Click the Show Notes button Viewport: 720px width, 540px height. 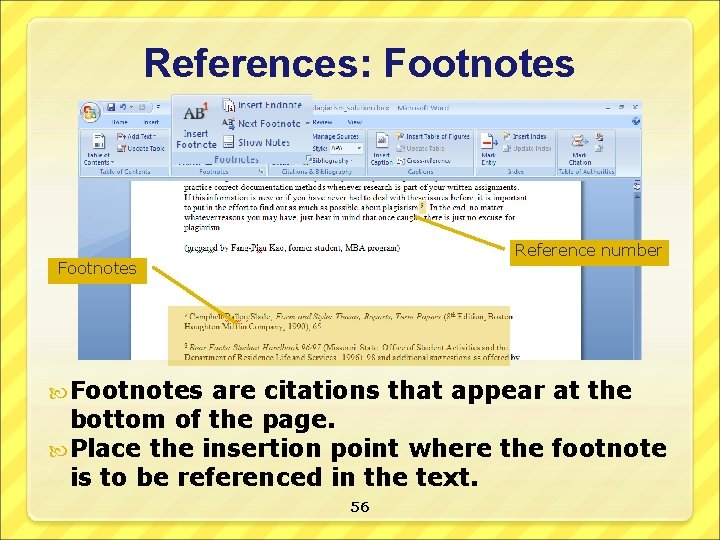click(256, 142)
